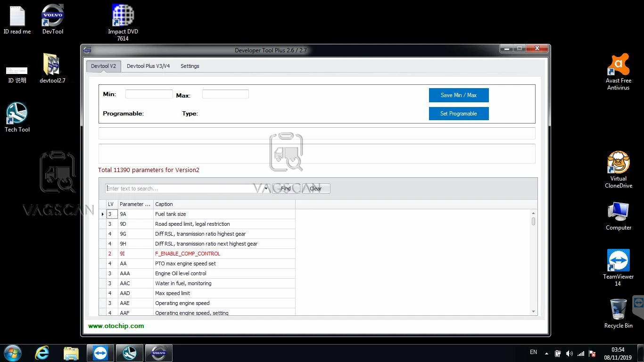This screenshot has height=362, width=644.
Task: Select the Fuel tank size row
Action: pos(197,214)
